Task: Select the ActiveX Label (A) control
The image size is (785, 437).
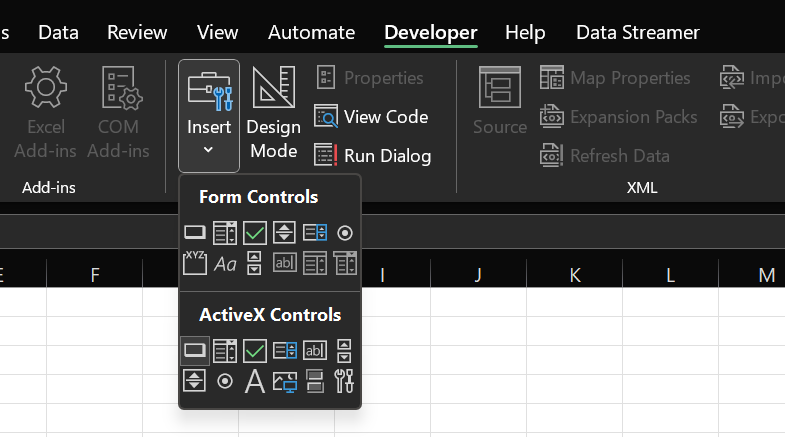Action: pos(255,381)
